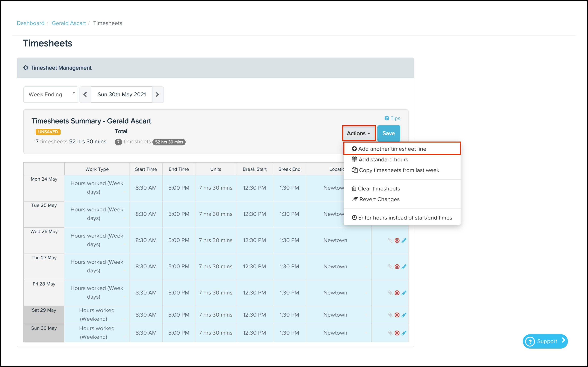Viewport: 588px width, 367px height.
Task: Click the pencil edit icon on Wed 26 May row
Action: [x=404, y=240]
